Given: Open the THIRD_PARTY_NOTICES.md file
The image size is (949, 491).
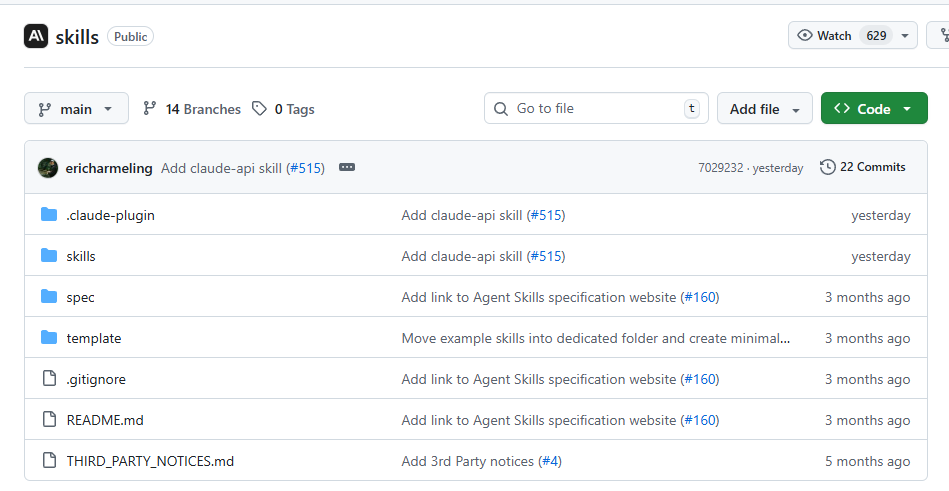Looking at the screenshot, I should point(150,461).
